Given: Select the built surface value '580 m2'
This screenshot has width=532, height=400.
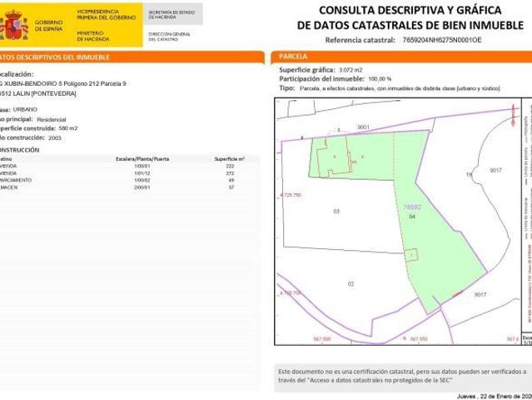Looking at the screenshot, I should [68, 128].
